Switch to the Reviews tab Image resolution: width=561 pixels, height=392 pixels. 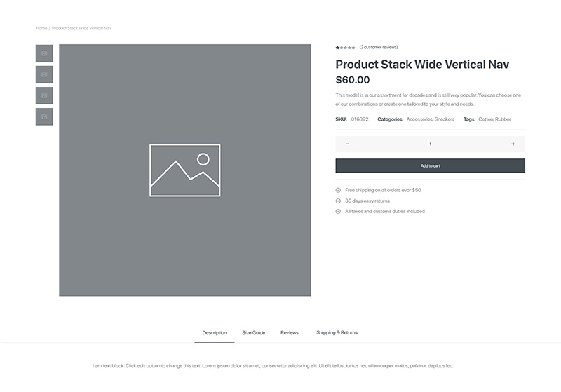pos(290,333)
